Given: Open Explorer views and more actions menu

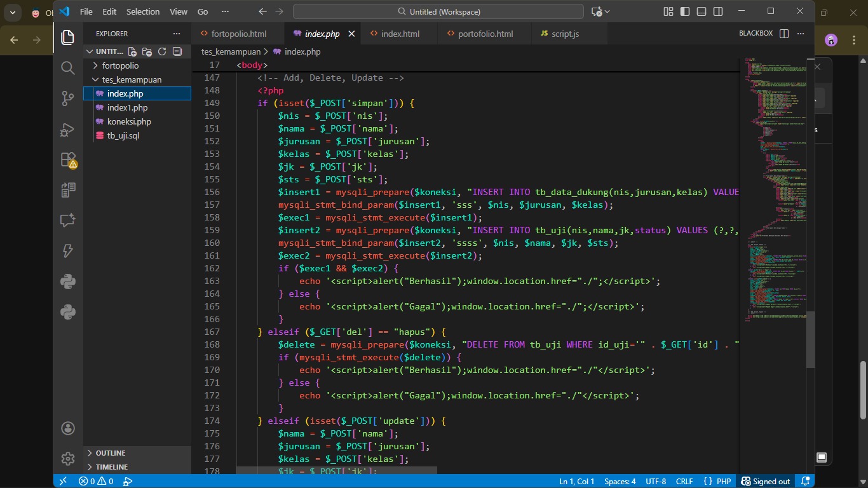Looking at the screenshot, I should (x=177, y=34).
